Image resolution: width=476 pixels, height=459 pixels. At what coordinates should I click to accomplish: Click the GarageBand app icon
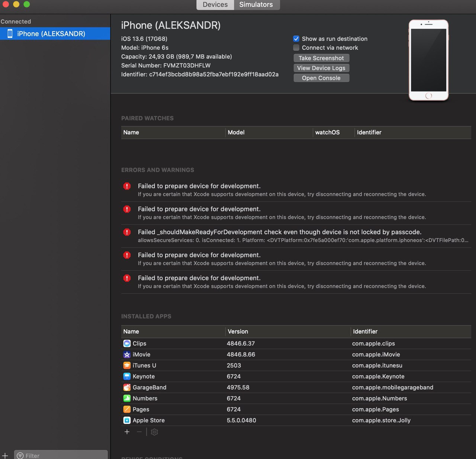coord(127,387)
